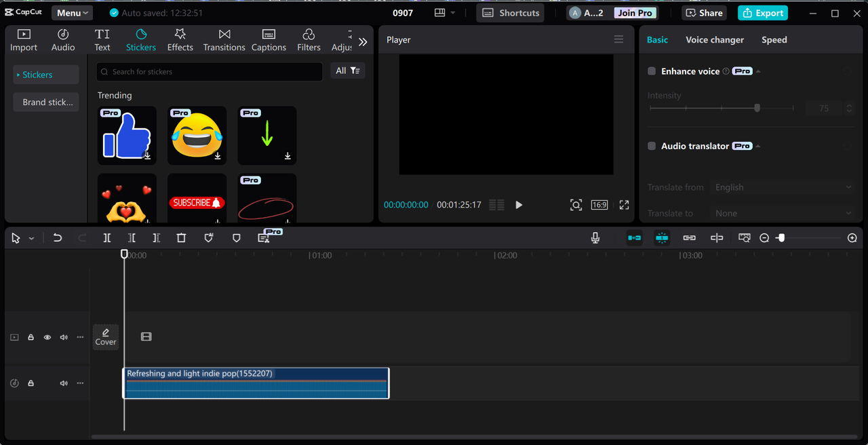Image resolution: width=868 pixels, height=445 pixels.
Task: Add a marker with the shield icon
Action: [237, 238]
